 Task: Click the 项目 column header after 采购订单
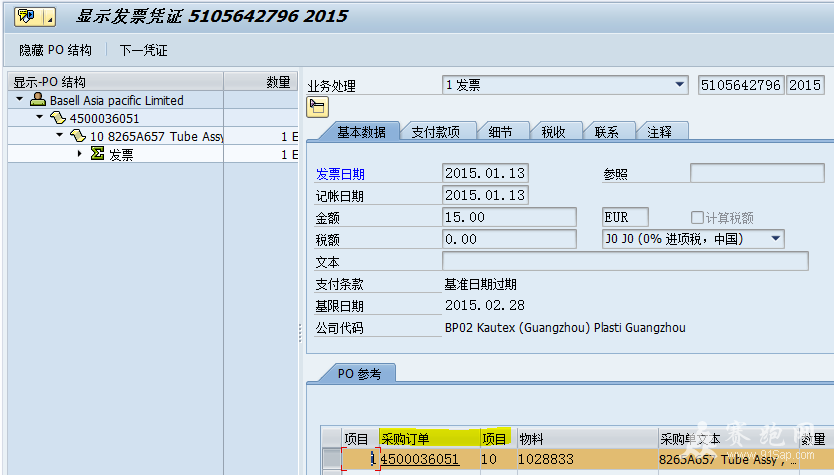(x=497, y=439)
